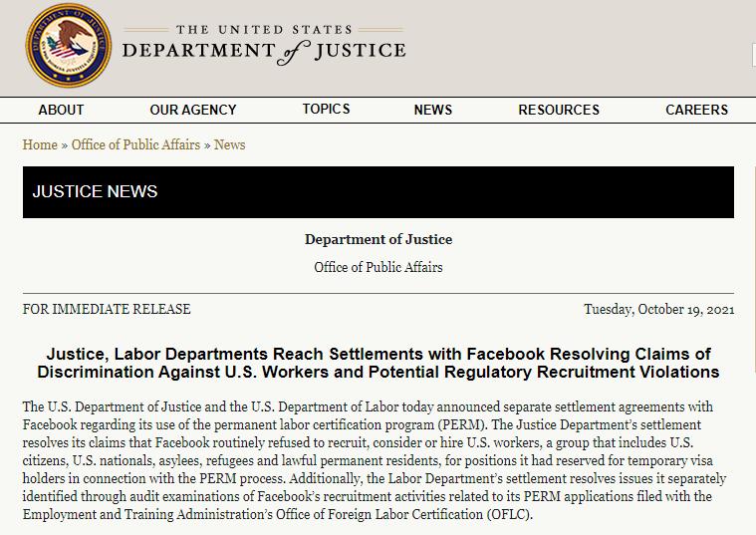756x535 pixels.
Task: Click the centered Department of Justice heading
Action: (378, 239)
